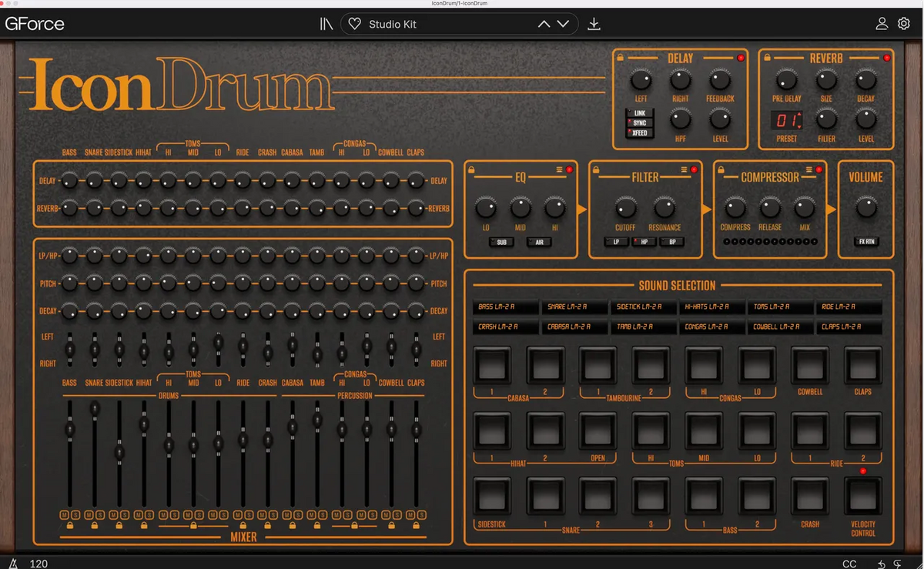Lock the Delay section padlock
This screenshot has width=924, height=569.
(x=621, y=58)
